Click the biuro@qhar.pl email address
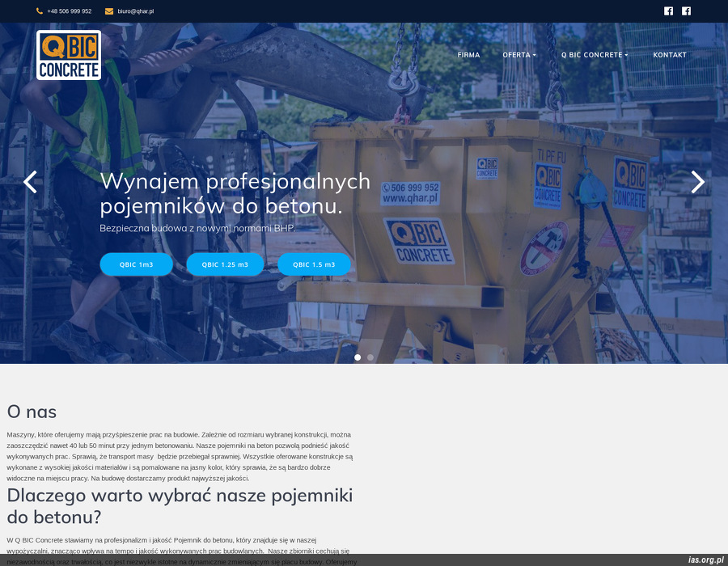The width and height of the screenshot is (728, 566). point(135,11)
